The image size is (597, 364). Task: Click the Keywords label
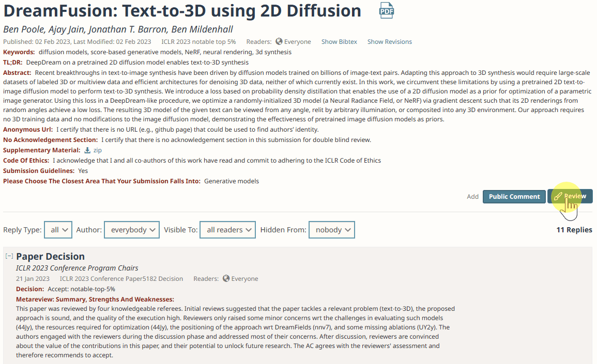coord(19,52)
